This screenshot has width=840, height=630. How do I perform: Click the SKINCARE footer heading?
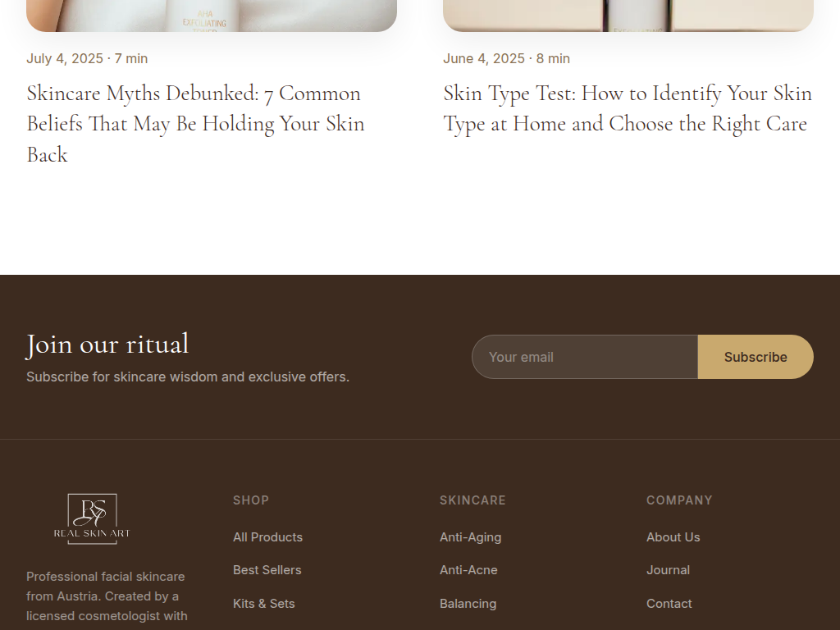(472, 500)
